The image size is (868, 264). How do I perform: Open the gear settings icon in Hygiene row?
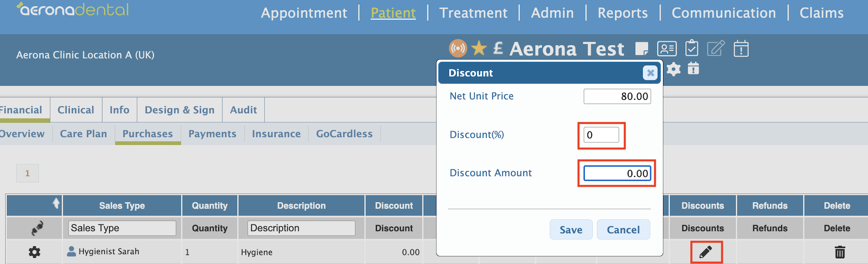pyautogui.click(x=34, y=252)
